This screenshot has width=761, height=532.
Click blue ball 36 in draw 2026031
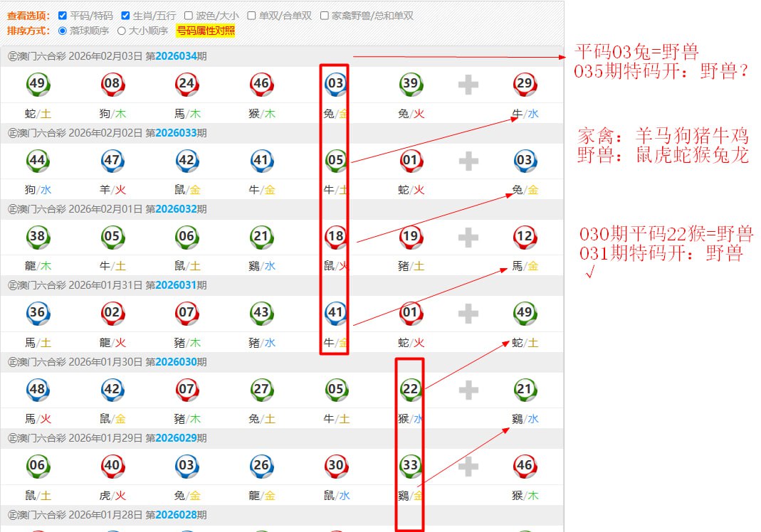(37, 313)
